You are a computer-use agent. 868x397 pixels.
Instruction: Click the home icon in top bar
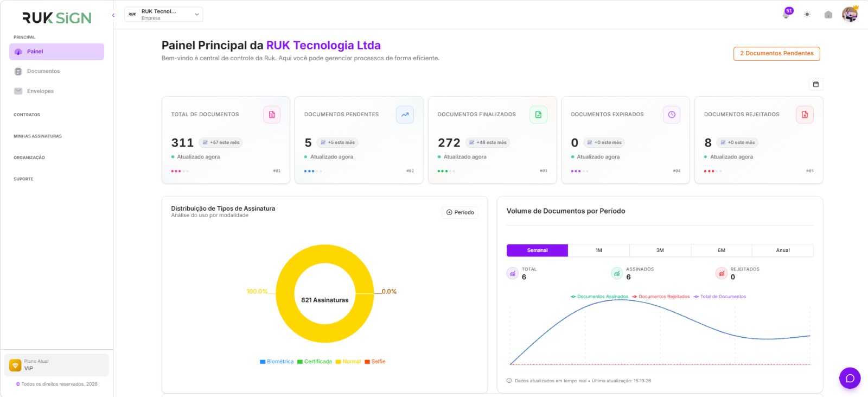pos(828,15)
